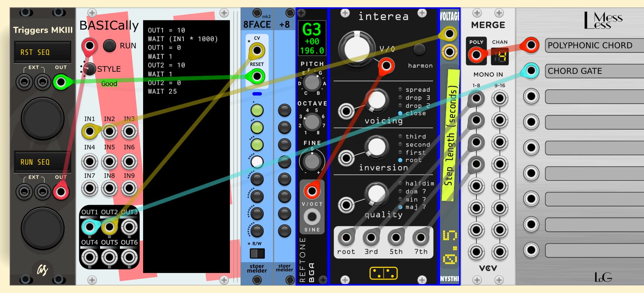Image resolution: width=644 pixels, height=293 pixels.
Task: Click the first MERGE 9-16 mono input jack
Action: click(500, 99)
